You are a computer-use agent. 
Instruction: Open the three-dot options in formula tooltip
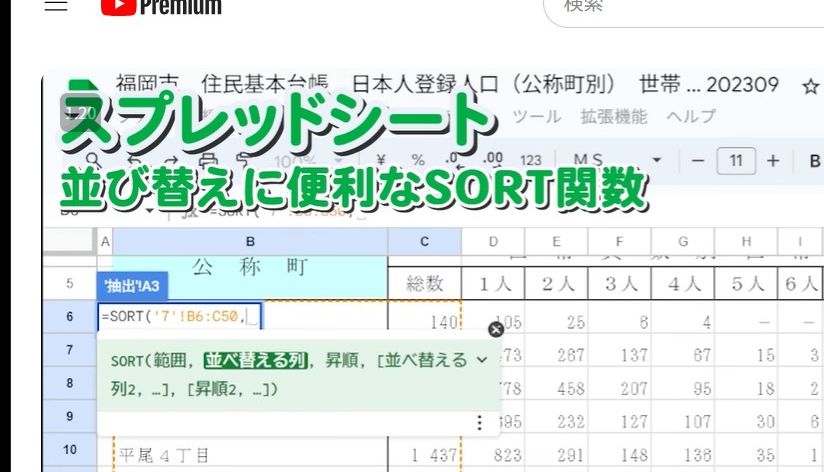[x=479, y=422]
